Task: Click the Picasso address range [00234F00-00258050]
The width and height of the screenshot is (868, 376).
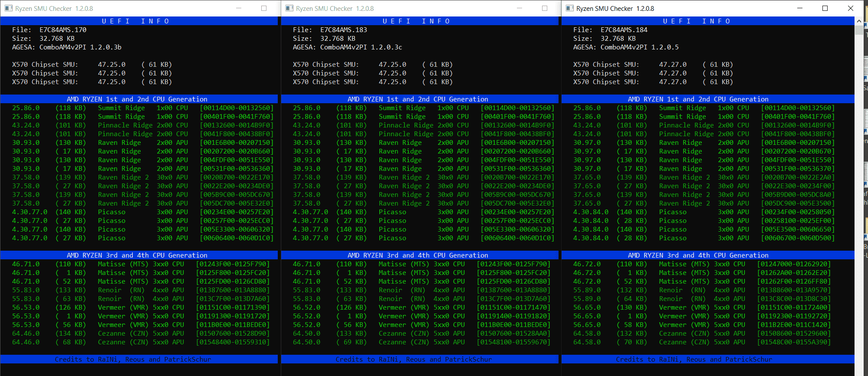Action: tap(798, 212)
